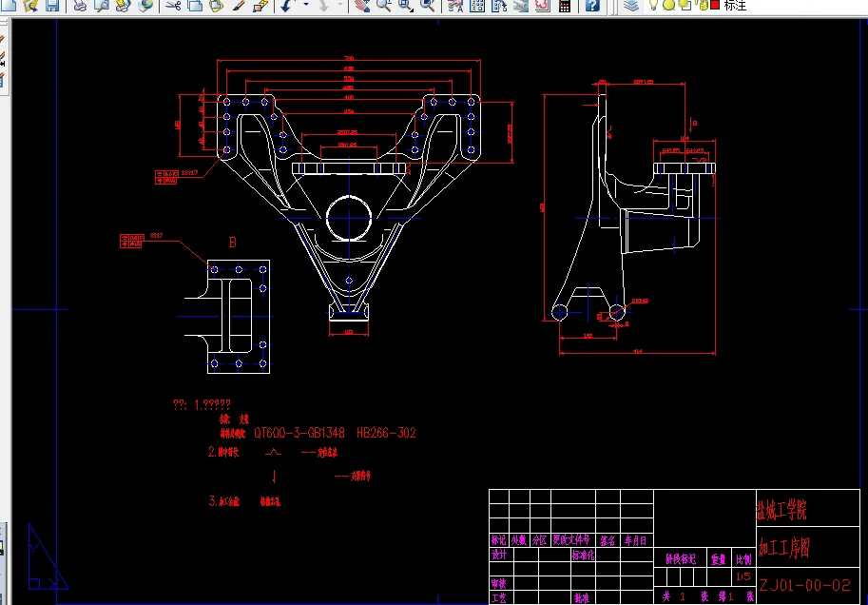Click the 更改文件号 title block cell
This screenshot has height=605, width=868.
click(571, 540)
